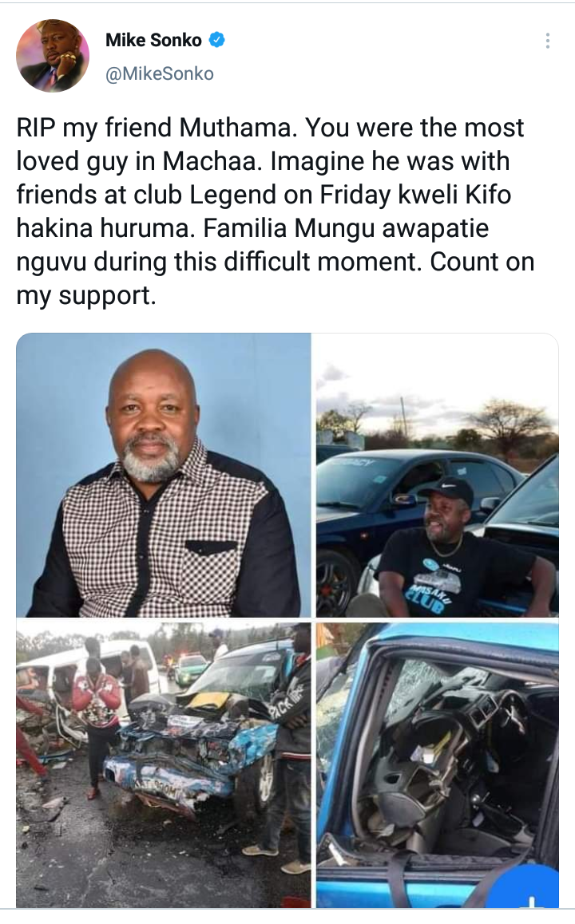Open the crashed car front wreck photo
Screen dimensions: 575x924
pos(164,765)
